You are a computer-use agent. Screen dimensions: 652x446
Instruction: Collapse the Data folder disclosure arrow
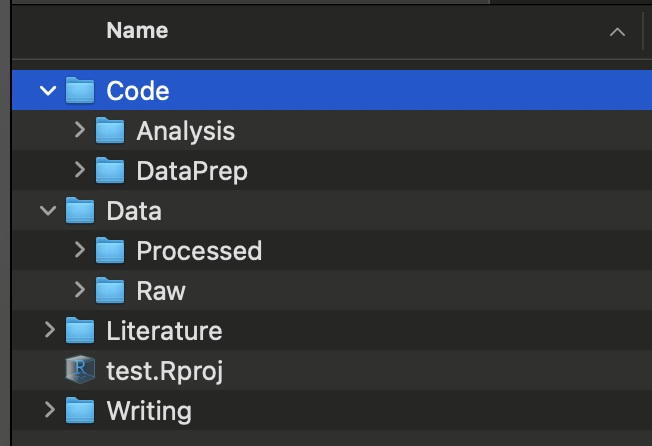[47, 211]
